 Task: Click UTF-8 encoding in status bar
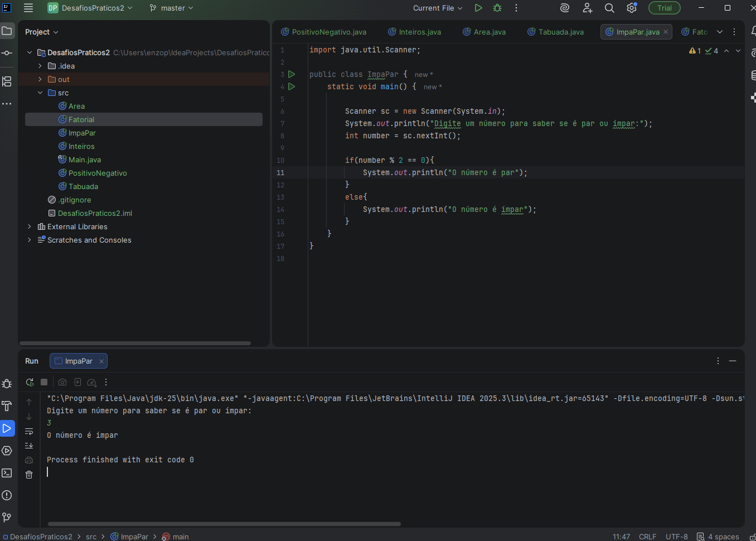click(676, 537)
